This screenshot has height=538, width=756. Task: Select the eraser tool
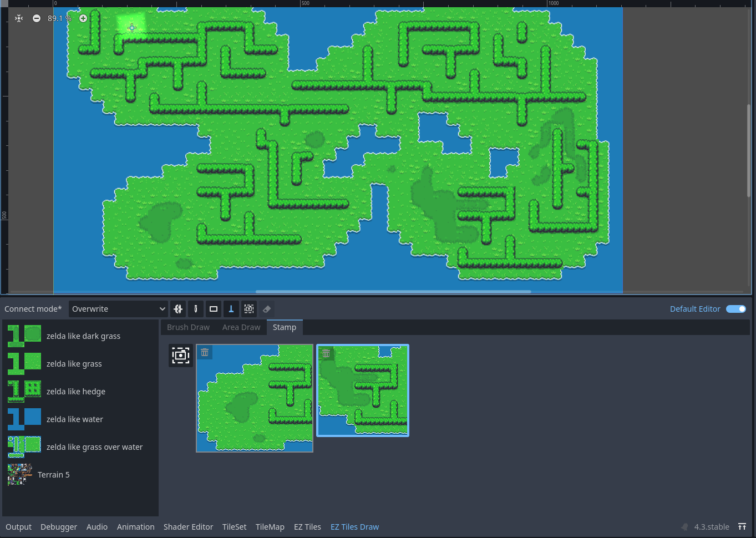point(267,309)
